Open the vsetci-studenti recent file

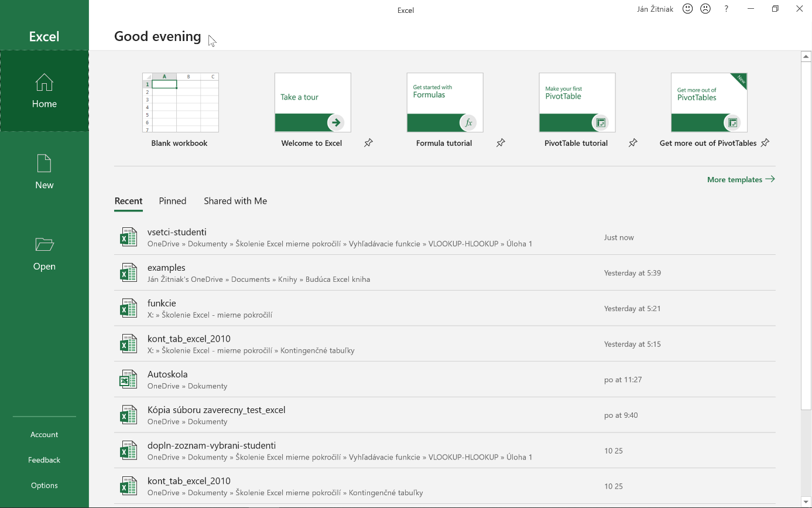(x=445, y=237)
